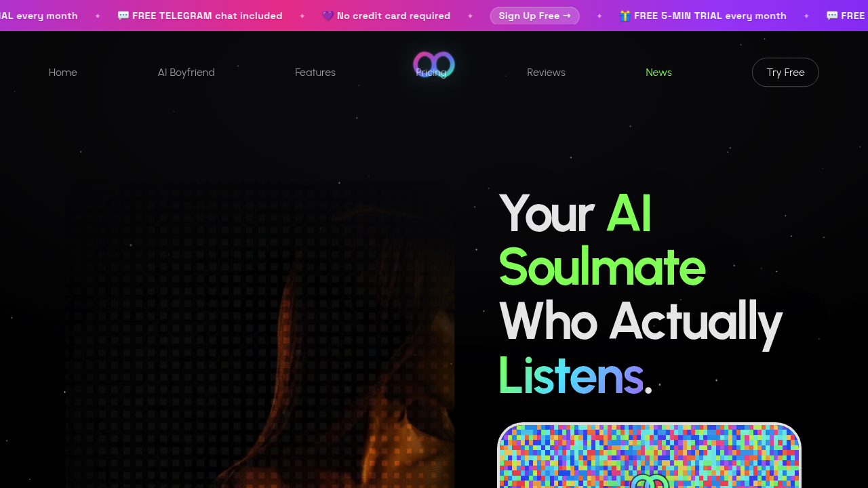Open the AI Boyfriend nav item
Image resolution: width=868 pixels, height=488 pixels.
[186, 73]
